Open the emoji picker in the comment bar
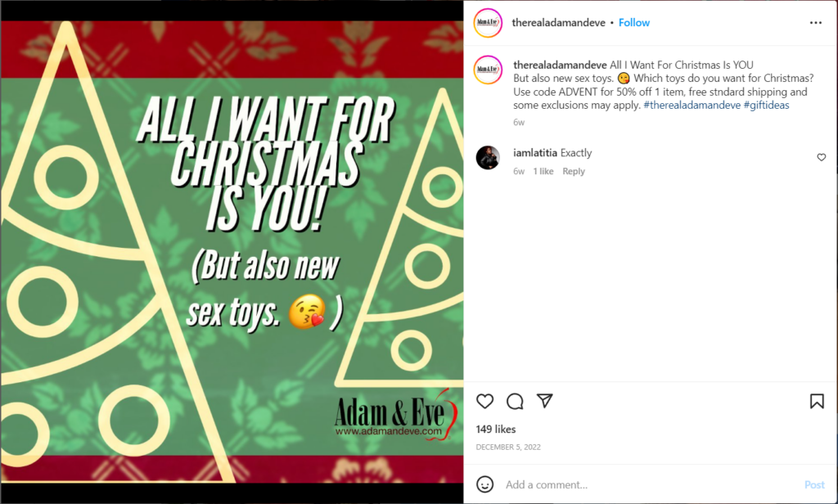This screenshot has height=504, width=838. tap(485, 484)
